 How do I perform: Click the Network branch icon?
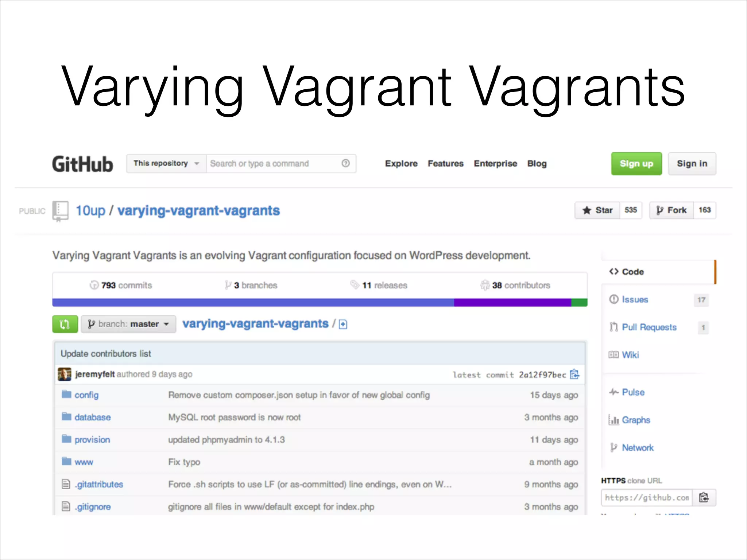click(614, 448)
